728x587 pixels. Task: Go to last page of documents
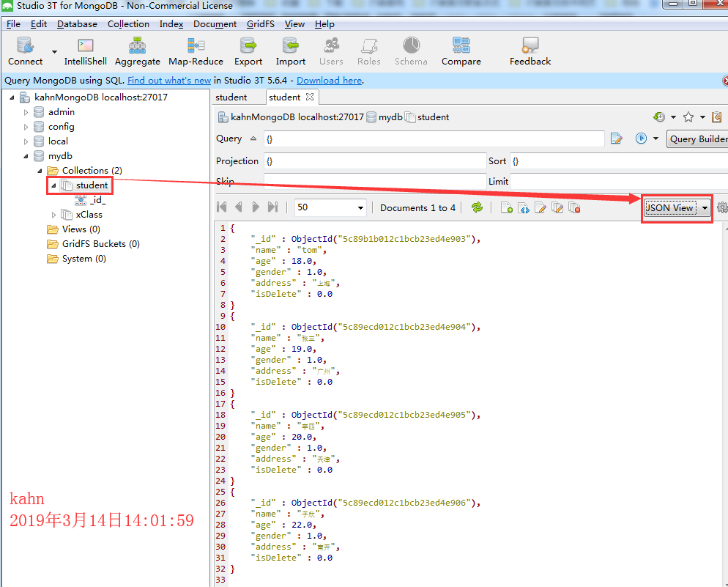[x=272, y=207]
